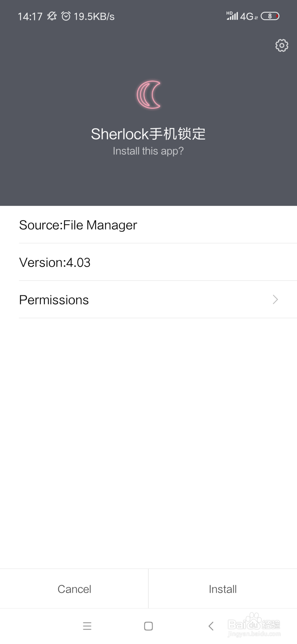
Task: Open recent apps via three-line menu icon
Action: coord(87,626)
